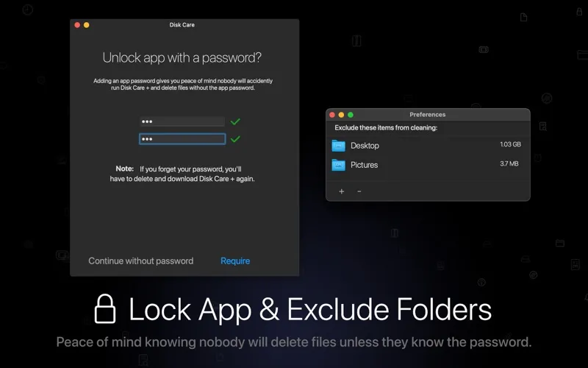Click the 'Exclude these items from cleaning:' label
588x368 pixels.
point(386,127)
